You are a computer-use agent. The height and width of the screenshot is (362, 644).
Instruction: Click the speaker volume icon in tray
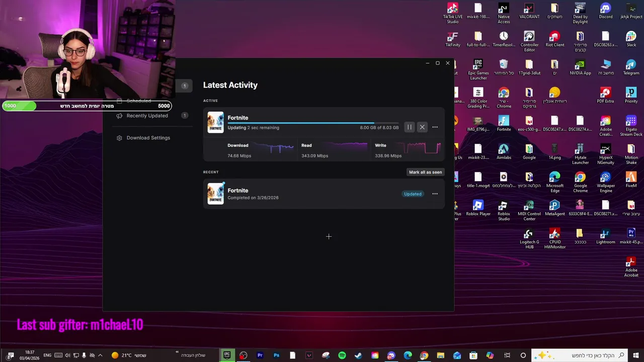click(67, 355)
